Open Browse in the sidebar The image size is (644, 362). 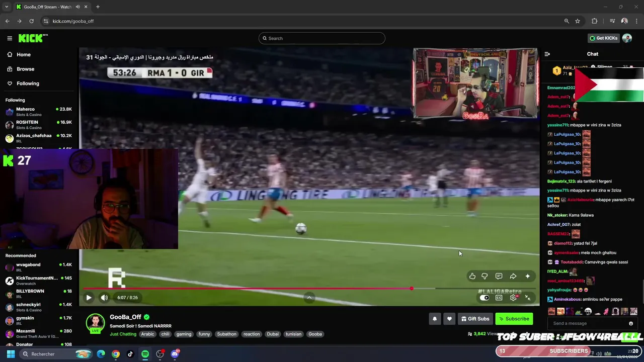click(39, 69)
